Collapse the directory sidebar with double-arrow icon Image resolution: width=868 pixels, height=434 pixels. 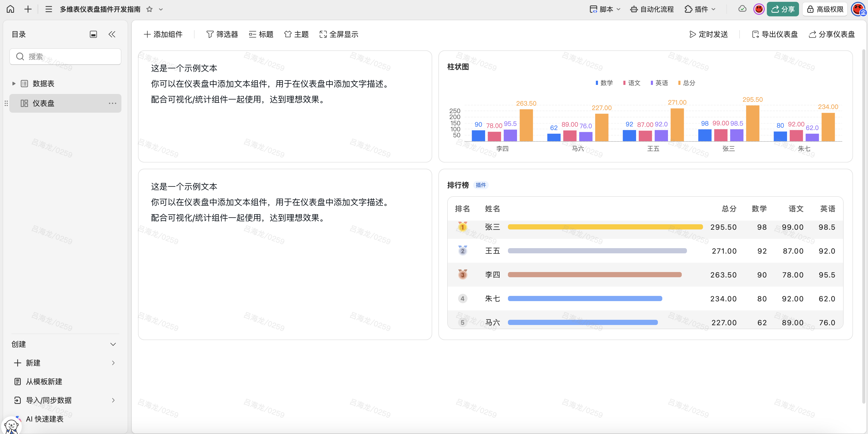coord(112,34)
